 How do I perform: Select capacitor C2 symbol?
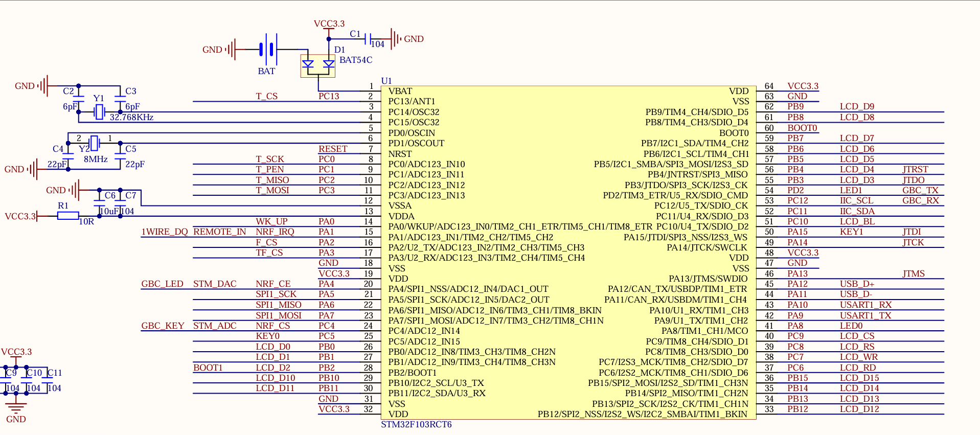(78, 99)
